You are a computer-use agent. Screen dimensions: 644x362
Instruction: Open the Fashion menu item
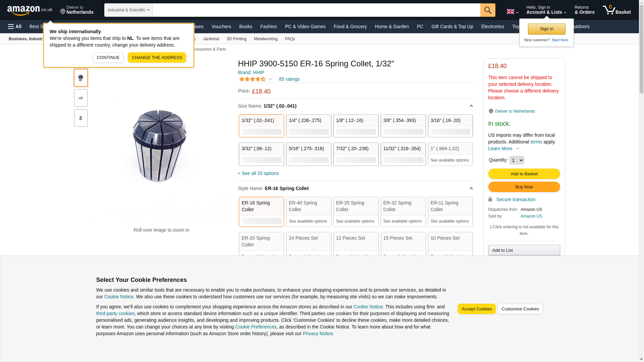coord(268,26)
